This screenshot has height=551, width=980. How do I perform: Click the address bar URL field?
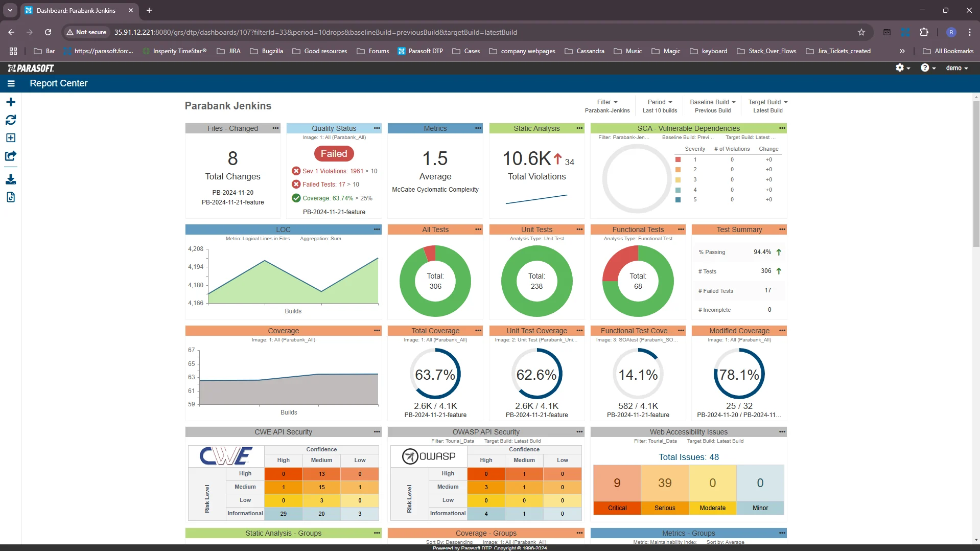468,32
